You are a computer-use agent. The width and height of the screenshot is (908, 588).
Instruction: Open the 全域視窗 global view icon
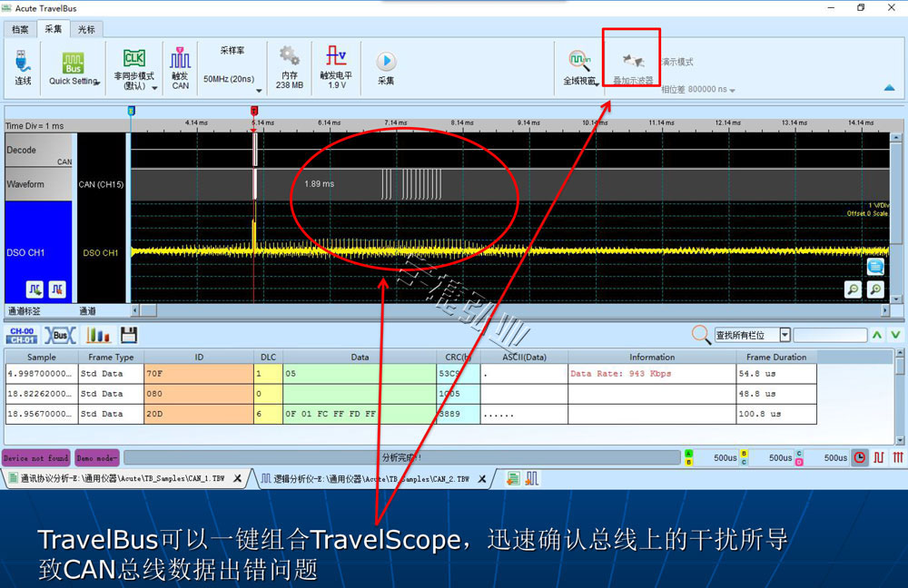579,60
